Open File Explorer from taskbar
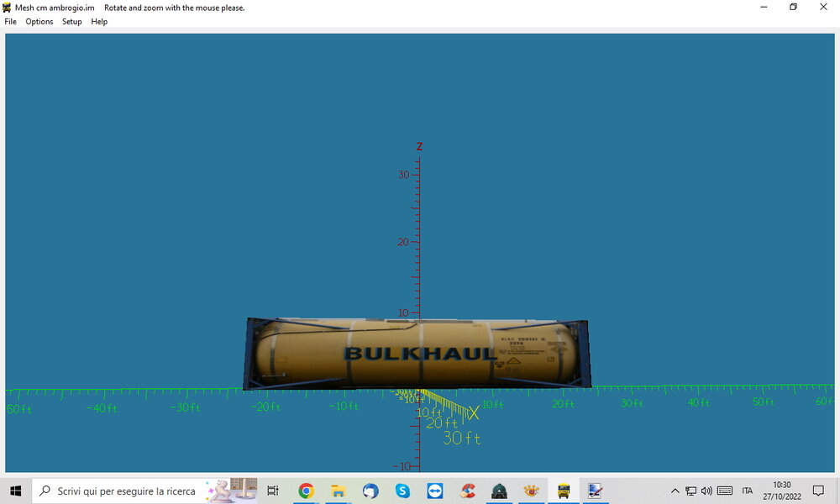 [338, 491]
